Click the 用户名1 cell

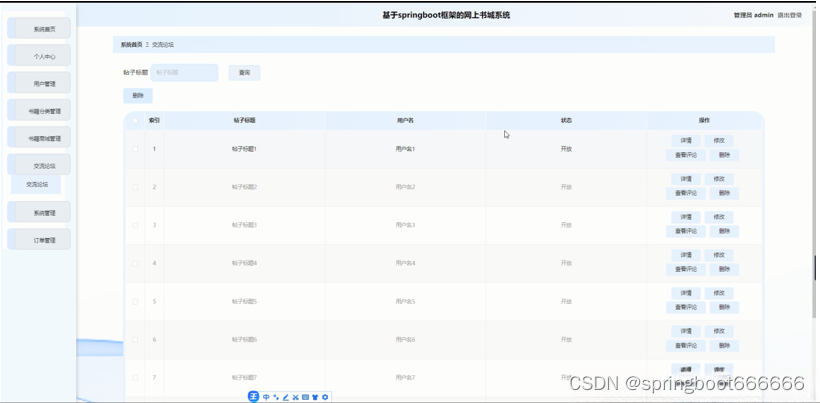405,149
